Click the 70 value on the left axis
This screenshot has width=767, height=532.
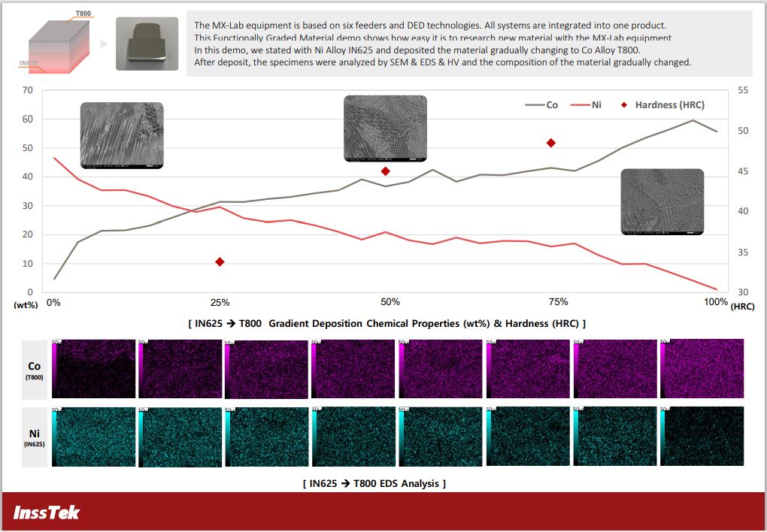[x=28, y=90]
